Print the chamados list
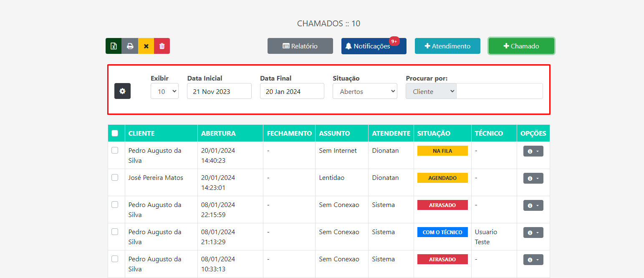 point(129,46)
